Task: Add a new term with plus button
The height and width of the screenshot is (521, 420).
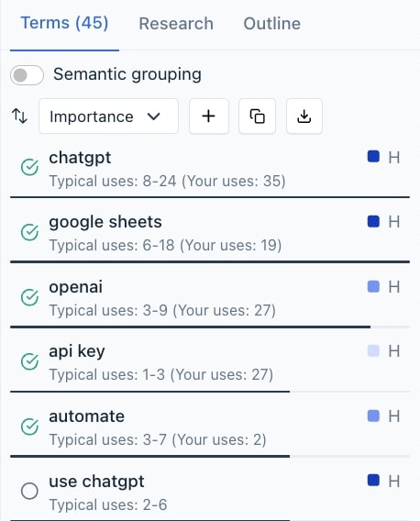Action: pos(209,116)
